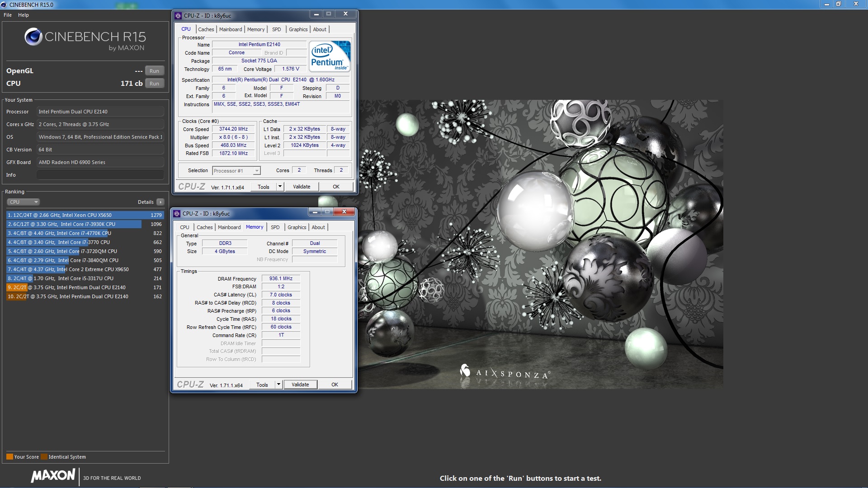Click the Cinebench R15 logo sphere icon

click(x=33, y=37)
